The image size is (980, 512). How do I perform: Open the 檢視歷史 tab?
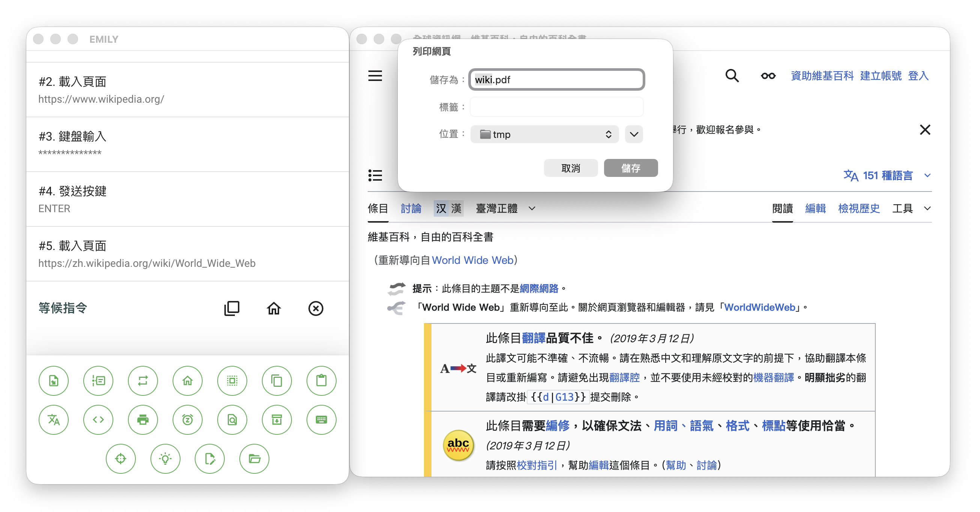(x=859, y=208)
